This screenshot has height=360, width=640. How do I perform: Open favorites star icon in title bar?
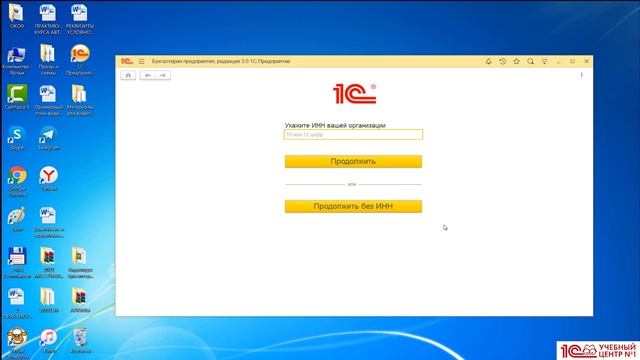516,61
